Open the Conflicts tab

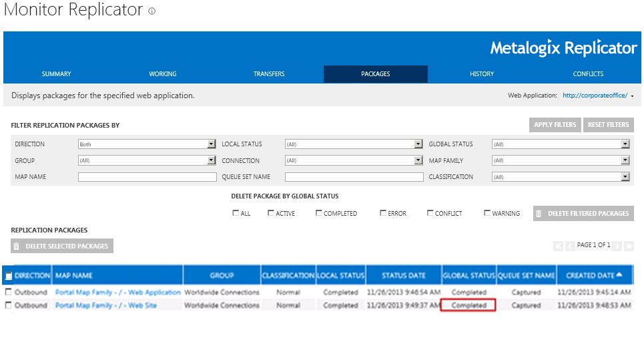588,74
